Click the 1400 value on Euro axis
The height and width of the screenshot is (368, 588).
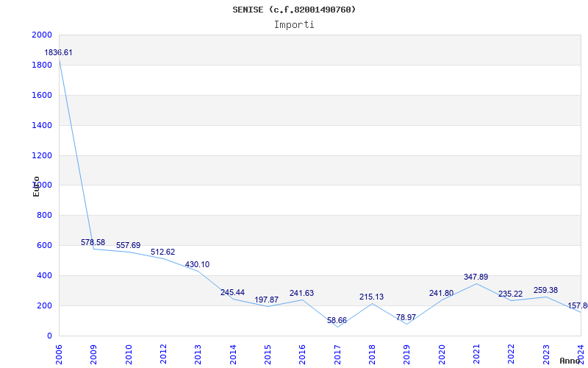pyautogui.click(x=42, y=125)
